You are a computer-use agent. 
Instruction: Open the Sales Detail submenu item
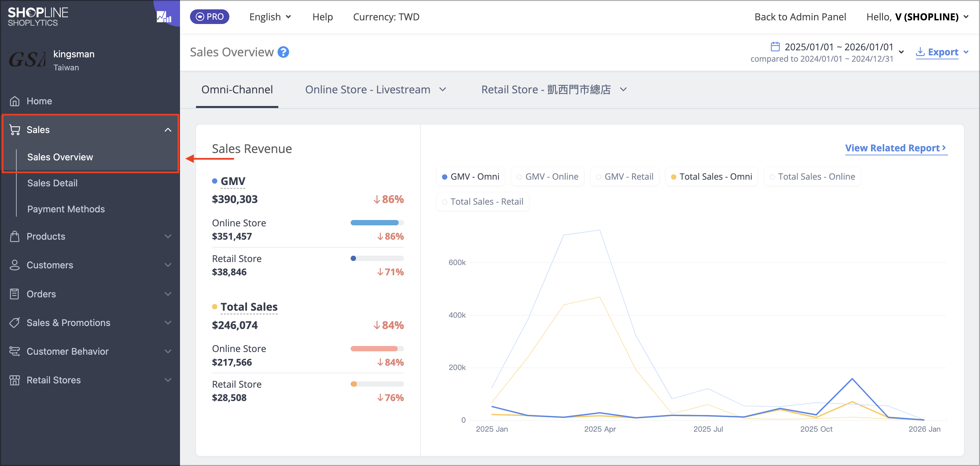point(52,183)
